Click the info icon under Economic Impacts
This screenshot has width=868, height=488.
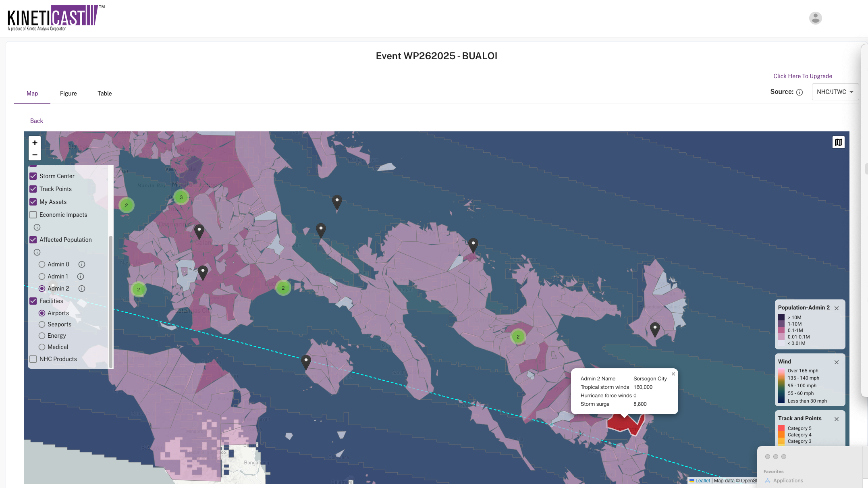coord(37,227)
